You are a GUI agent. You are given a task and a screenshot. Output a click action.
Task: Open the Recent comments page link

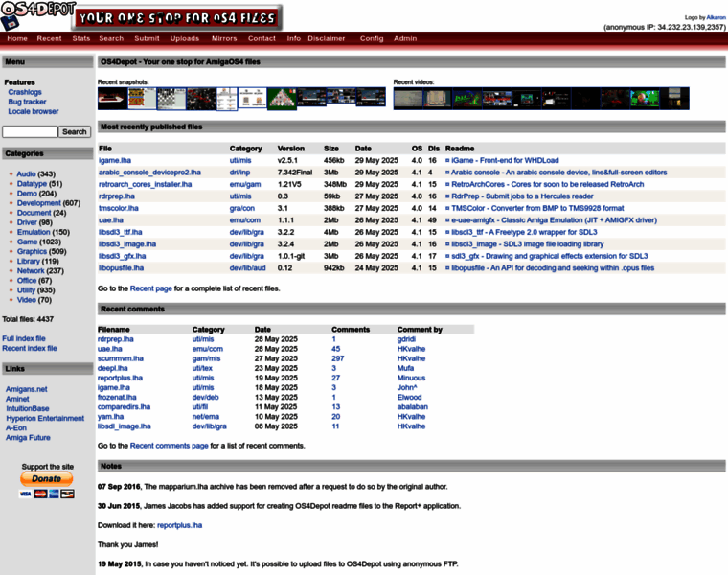169,446
